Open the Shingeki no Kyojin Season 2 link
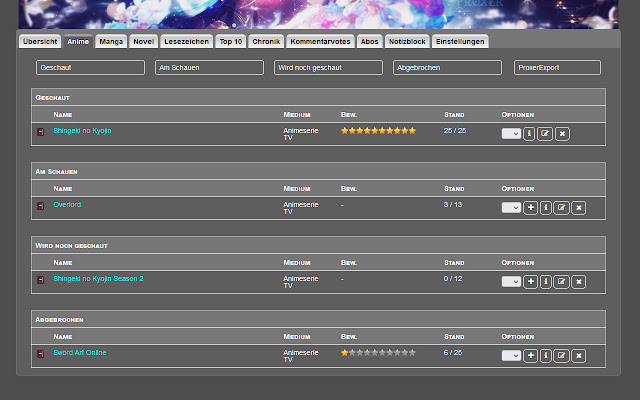The image size is (640, 400). pos(98,279)
